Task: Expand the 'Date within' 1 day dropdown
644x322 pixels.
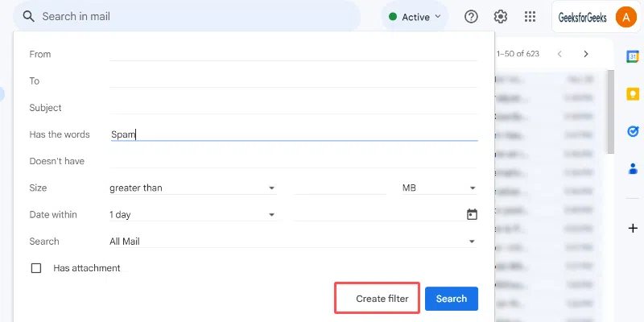Action: tap(192, 215)
